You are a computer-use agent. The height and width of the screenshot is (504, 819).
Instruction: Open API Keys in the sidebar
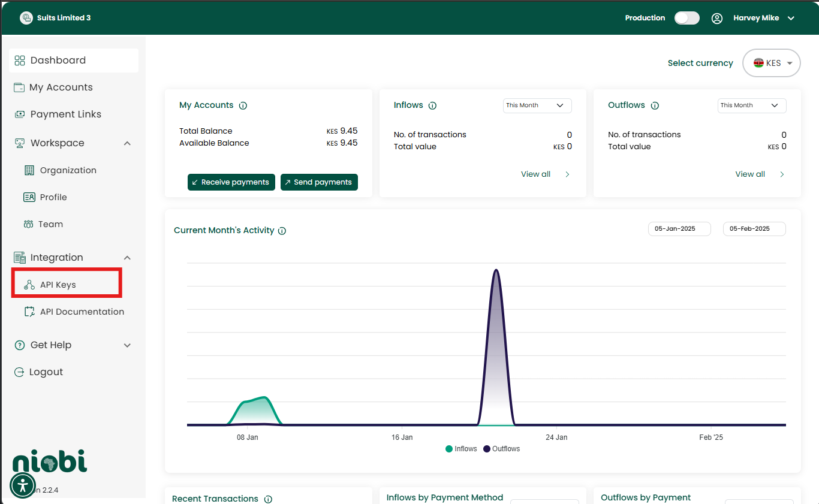coord(58,285)
